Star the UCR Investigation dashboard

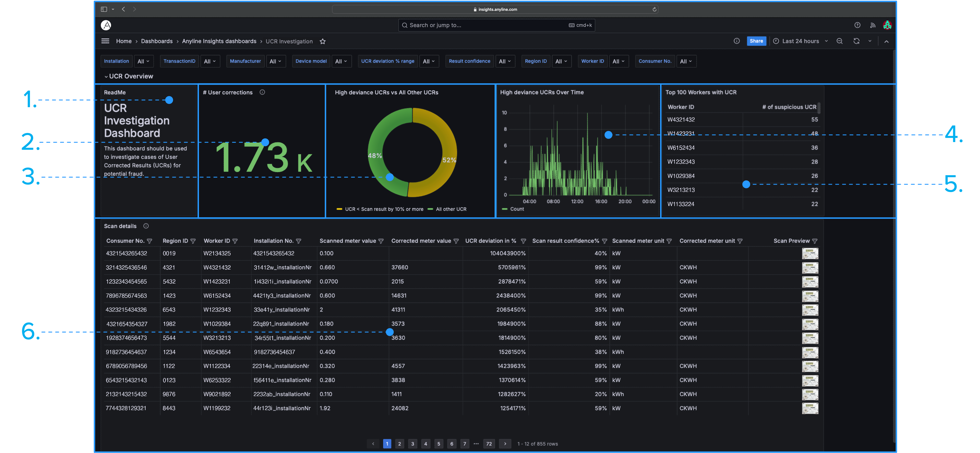coord(322,41)
